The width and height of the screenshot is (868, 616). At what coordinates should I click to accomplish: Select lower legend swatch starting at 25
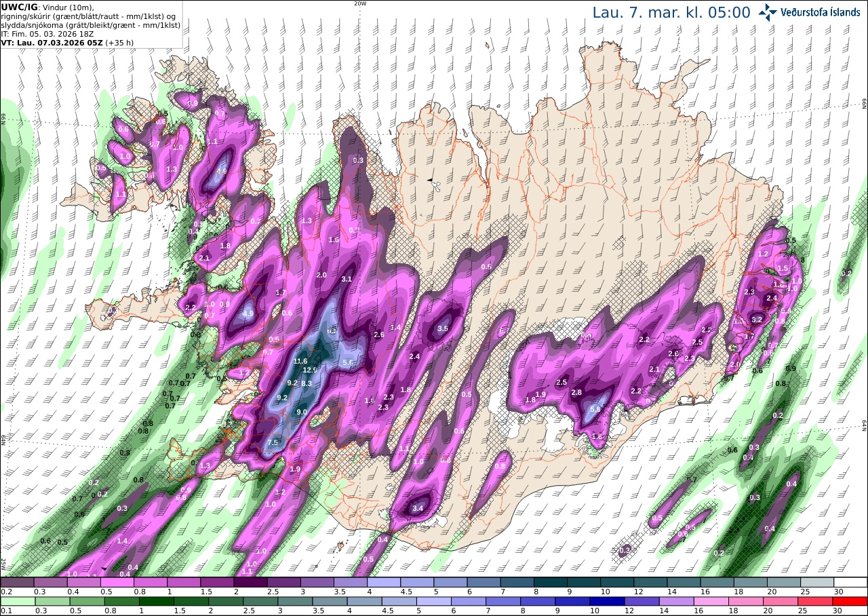[x=816, y=601]
